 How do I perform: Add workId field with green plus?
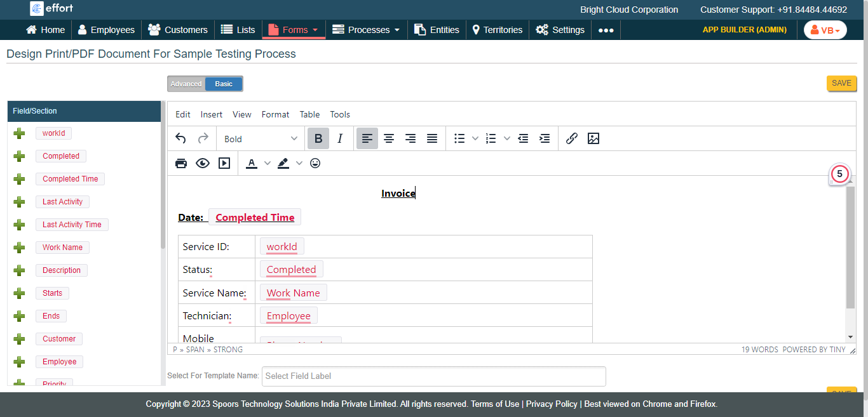(x=19, y=133)
